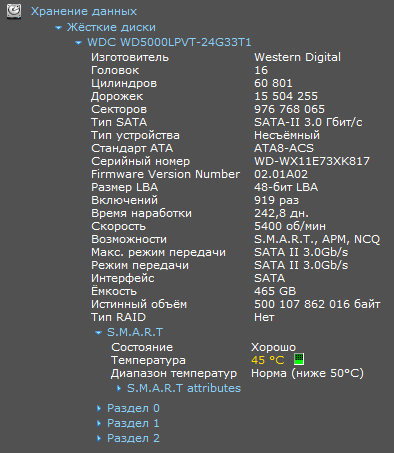Click the 500 107 862 016 байт value
Screen dimensions: 394x453
317,304
